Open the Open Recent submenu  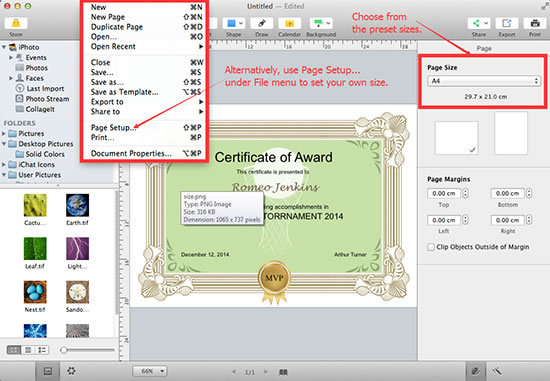(x=145, y=46)
